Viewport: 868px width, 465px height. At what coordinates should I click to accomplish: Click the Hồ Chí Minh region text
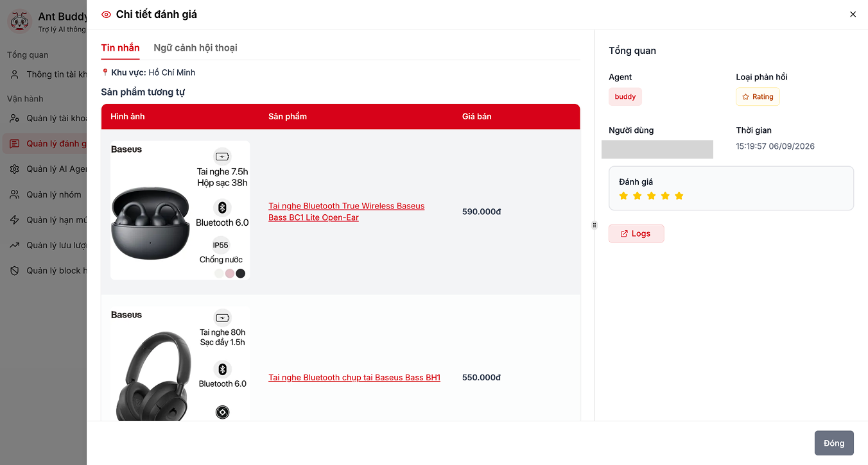click(x=172, y=72)
